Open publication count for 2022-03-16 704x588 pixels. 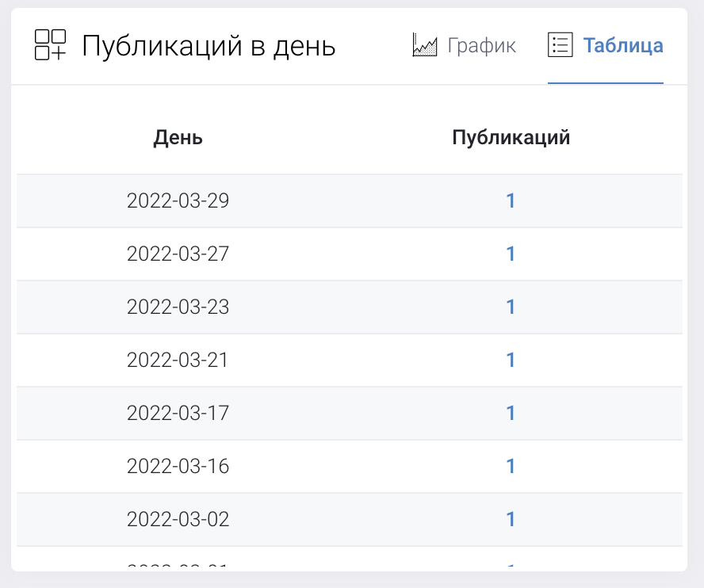click(x=511, y=467)
